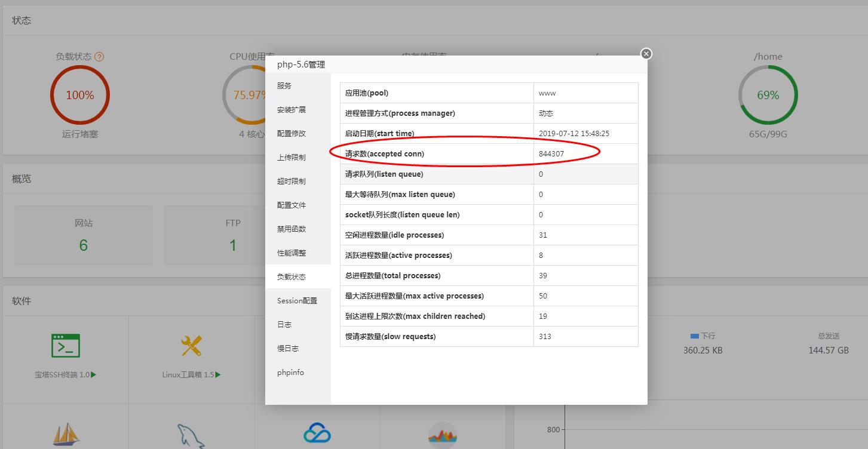Image resolution: width=868 pixels, height=449 pixels.
Task: Click the accepted conn value 844307
Action: point(553,153)
